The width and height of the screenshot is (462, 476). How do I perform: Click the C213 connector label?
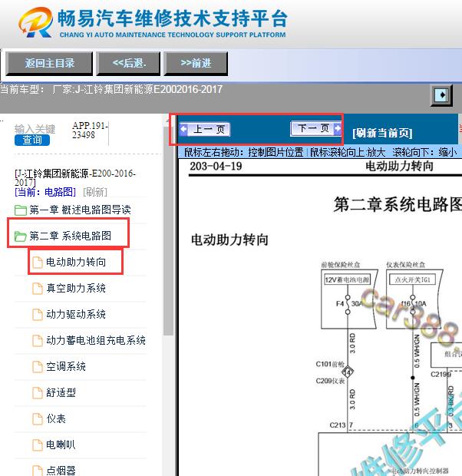[338, 425]
